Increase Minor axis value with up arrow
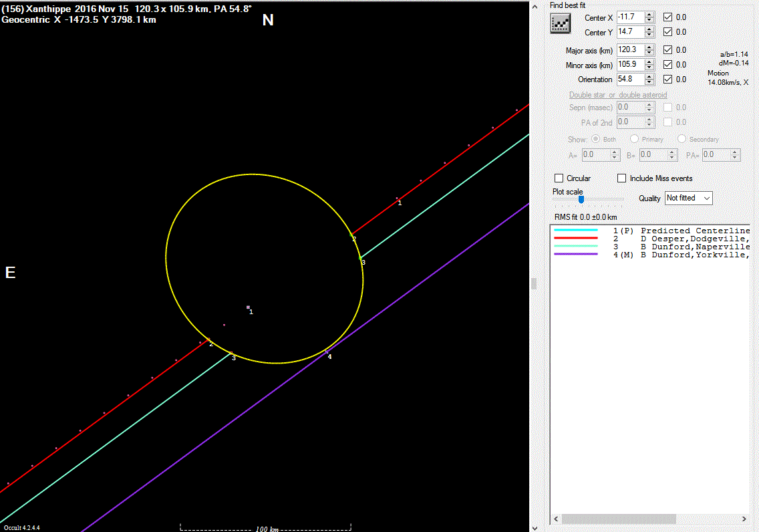The height and width of the screenshot is (532, 759). pyautogui.click(x=649, y=61)
